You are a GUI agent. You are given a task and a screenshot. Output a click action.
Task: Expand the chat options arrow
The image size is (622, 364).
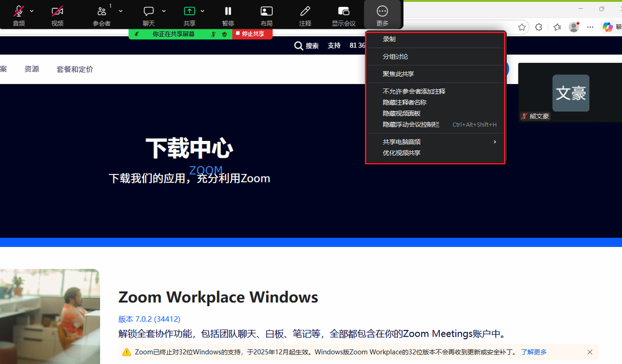tap(164, 11)
